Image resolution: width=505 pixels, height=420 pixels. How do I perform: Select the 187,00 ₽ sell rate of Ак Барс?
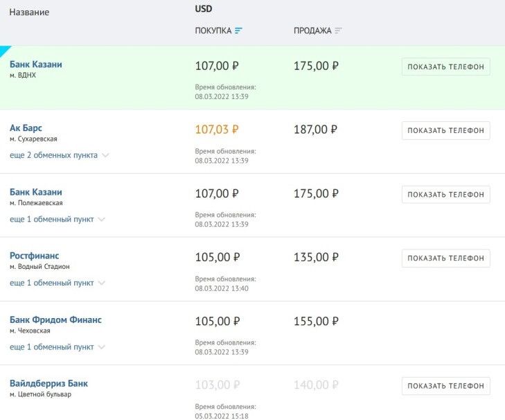[x=316, y=130]
